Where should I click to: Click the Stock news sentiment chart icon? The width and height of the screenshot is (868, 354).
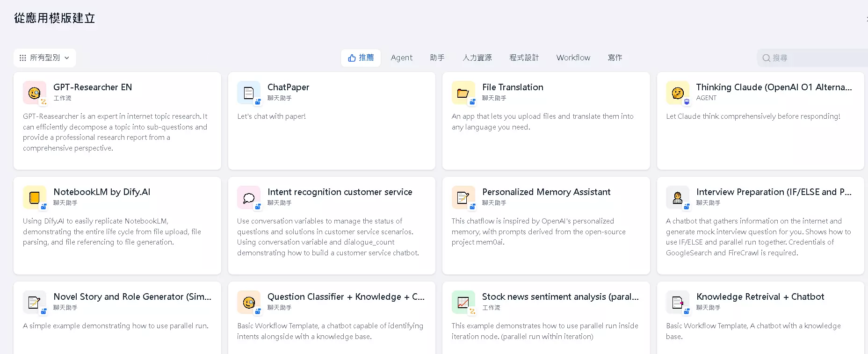point(463,302)
